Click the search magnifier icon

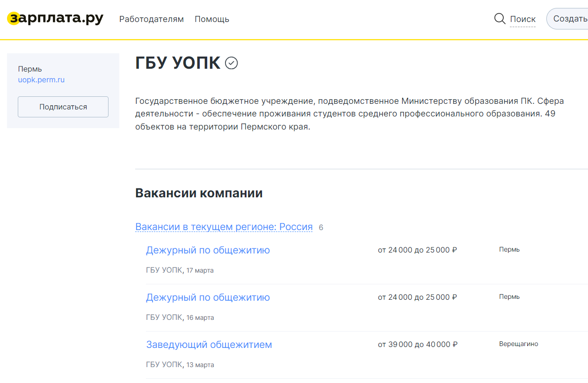pyautogui.click(x=500, y=19)
